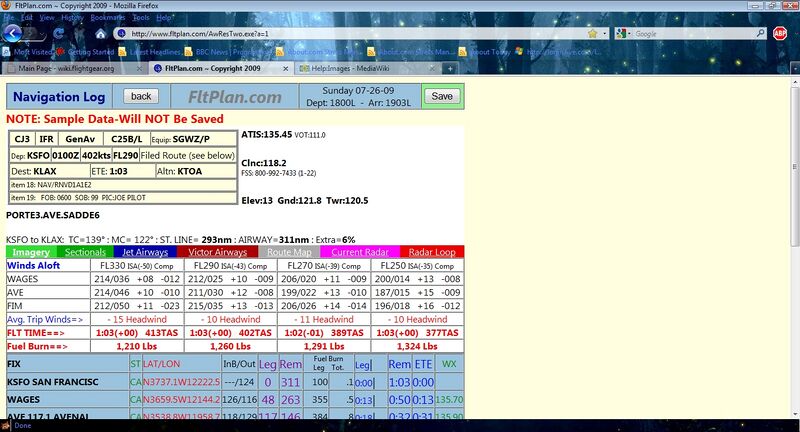
Task: Close the Main Page wiki.flightgear.org tab
Action: [x=139, y=68]
